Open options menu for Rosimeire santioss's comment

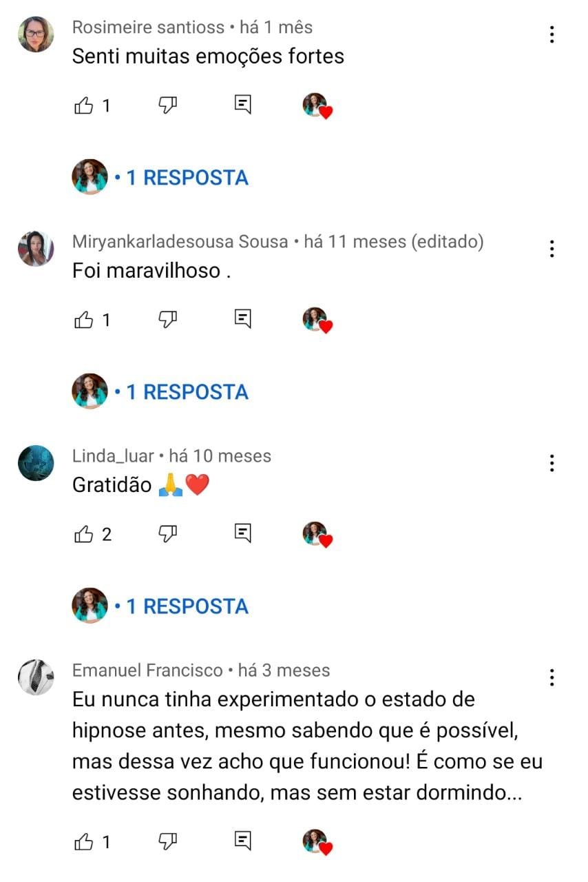point(552,34)
